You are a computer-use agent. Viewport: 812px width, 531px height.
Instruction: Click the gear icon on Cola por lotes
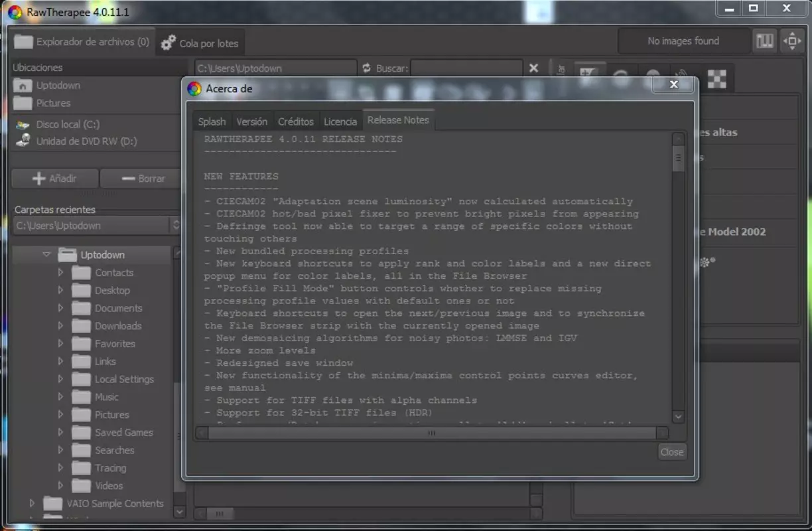click(x=169, y=42)
